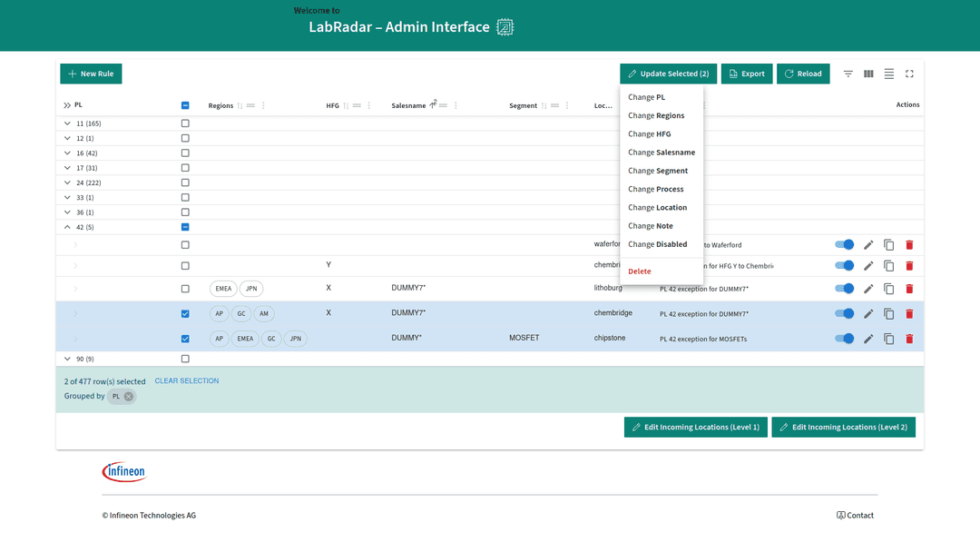
Task: Delete the chipstone MOSFET rule
Action: [x=909, y=339]
